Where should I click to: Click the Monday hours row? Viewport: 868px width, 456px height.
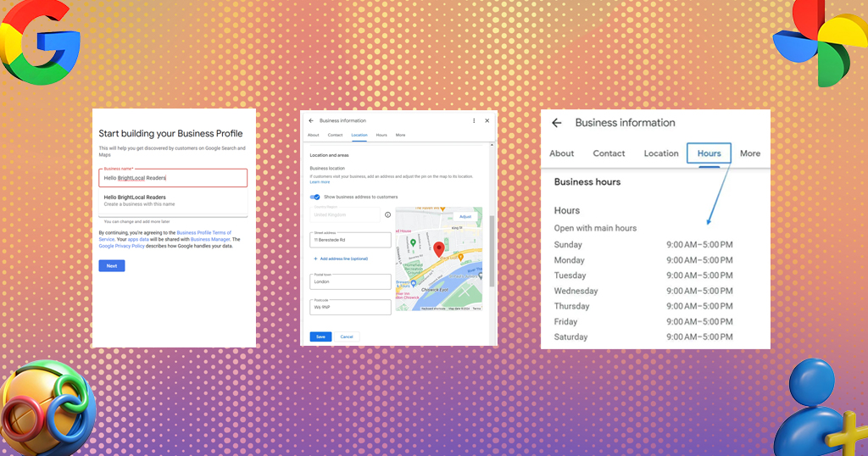click(643, 260)
